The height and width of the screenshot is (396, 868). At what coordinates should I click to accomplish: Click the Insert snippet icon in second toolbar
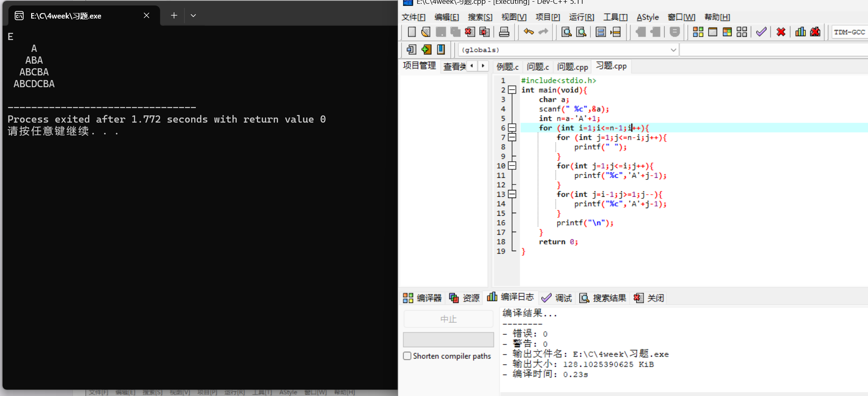pos(412,50)
